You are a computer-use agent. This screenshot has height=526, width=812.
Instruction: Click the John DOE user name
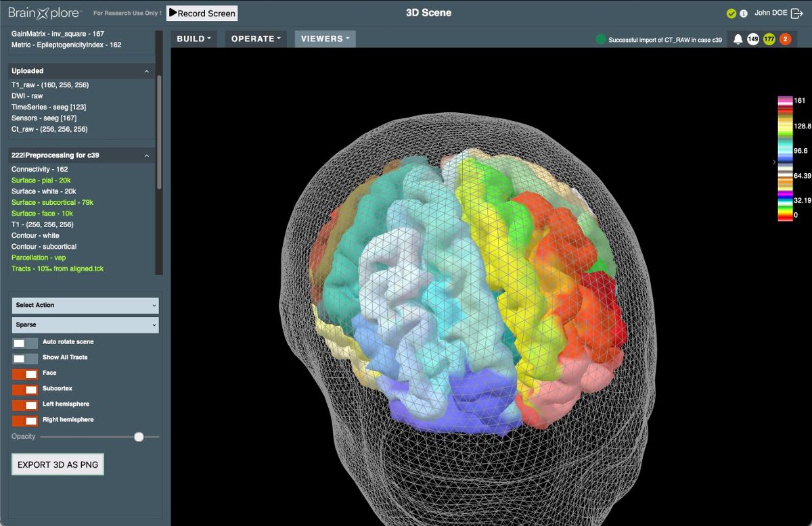[770, 13]
